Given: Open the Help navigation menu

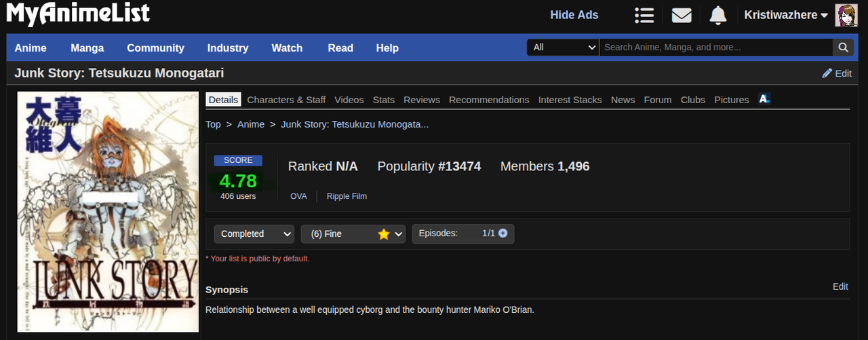Looking at the screenshot, I should [387, 48].
